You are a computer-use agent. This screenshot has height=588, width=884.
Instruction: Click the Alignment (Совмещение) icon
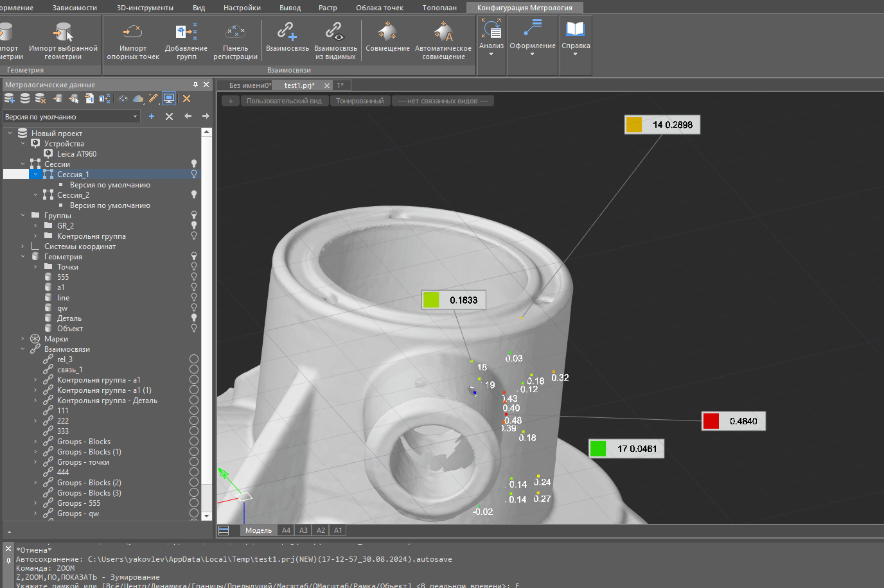coord(387,32)
